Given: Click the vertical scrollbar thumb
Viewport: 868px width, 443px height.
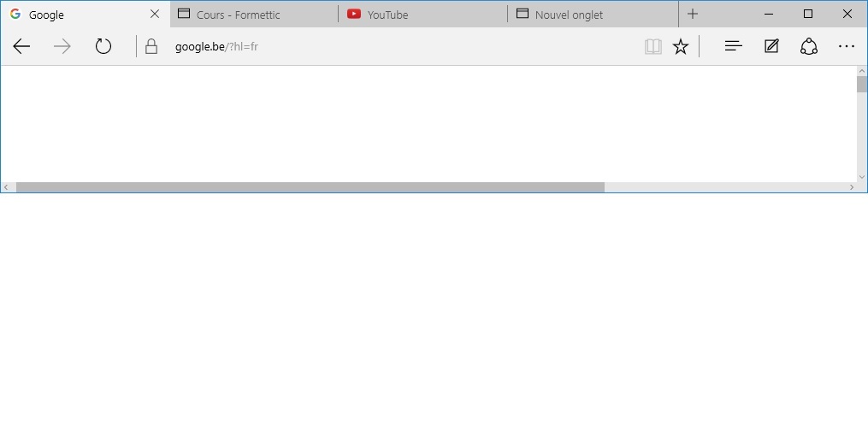Looking at the screenshot, I should (x=862, y=84).
